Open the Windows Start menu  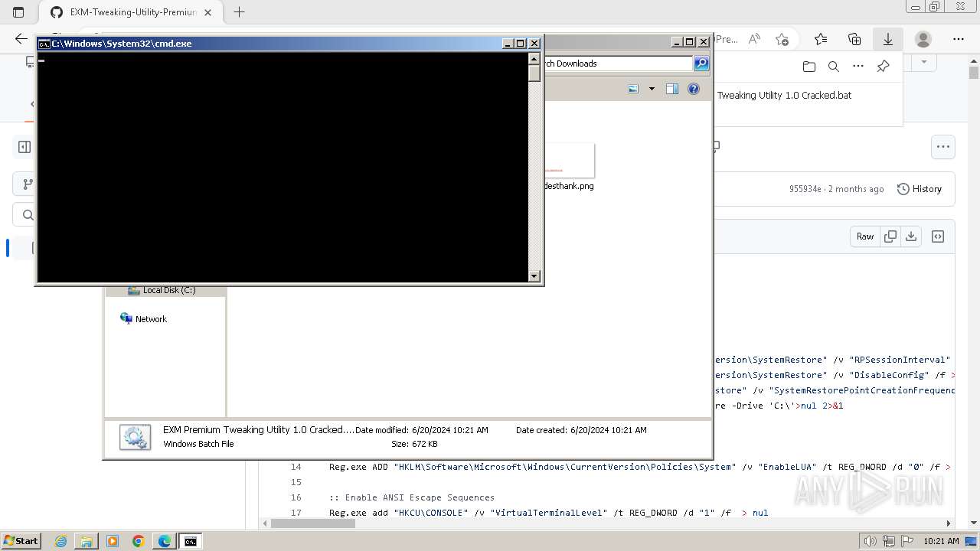point(21,540)
